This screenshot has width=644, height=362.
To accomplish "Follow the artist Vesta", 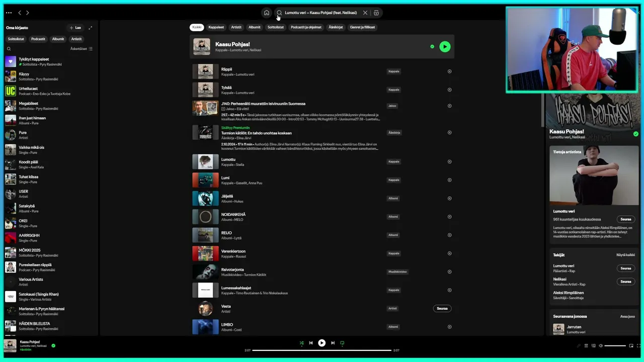I will [442, 308].
